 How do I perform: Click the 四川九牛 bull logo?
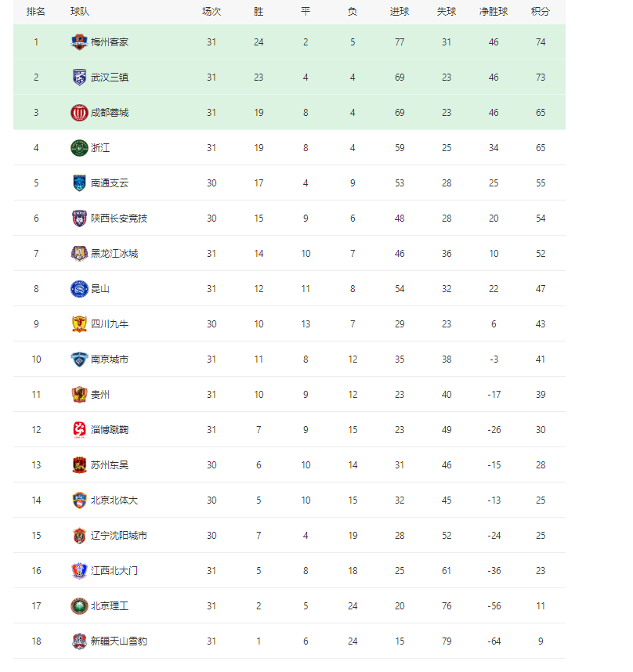click(x=79, y=324)
